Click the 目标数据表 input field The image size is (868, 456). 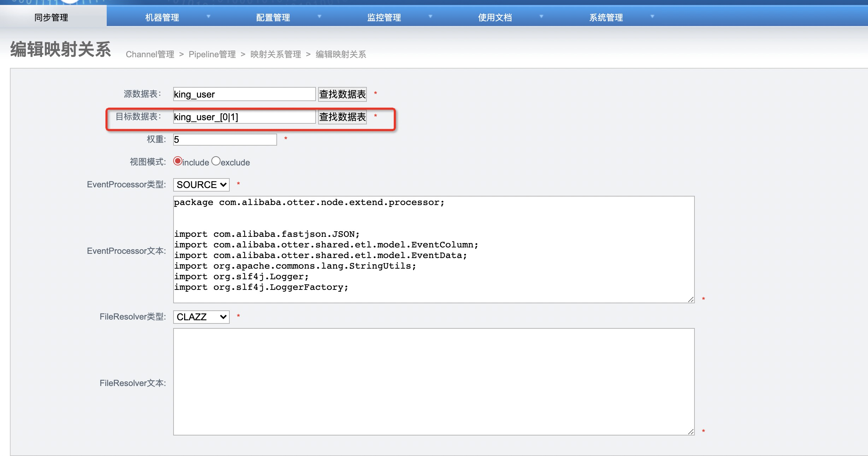(x=244, y=117)
